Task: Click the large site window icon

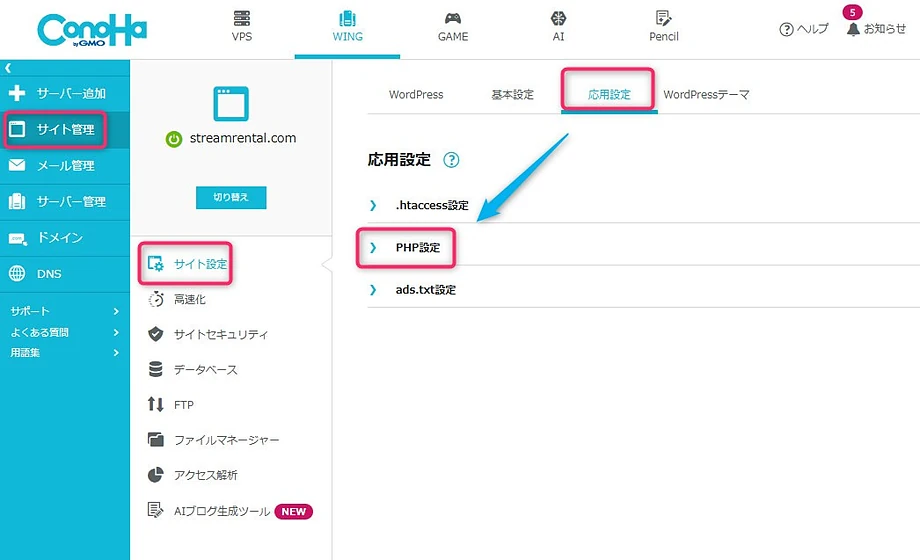Action: click(231, 103)
